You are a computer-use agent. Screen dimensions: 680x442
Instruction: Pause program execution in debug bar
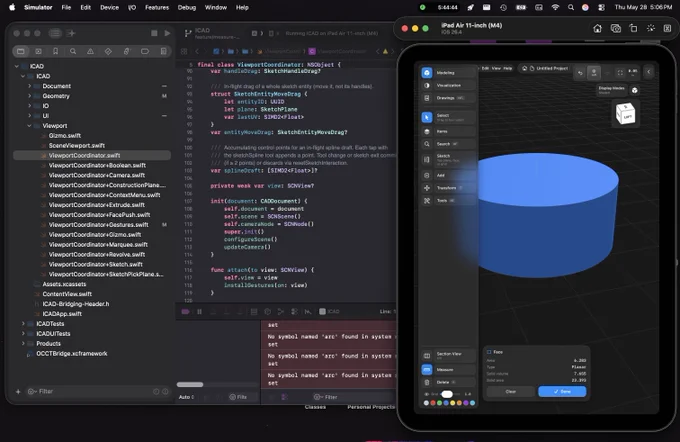pos(199,311)
